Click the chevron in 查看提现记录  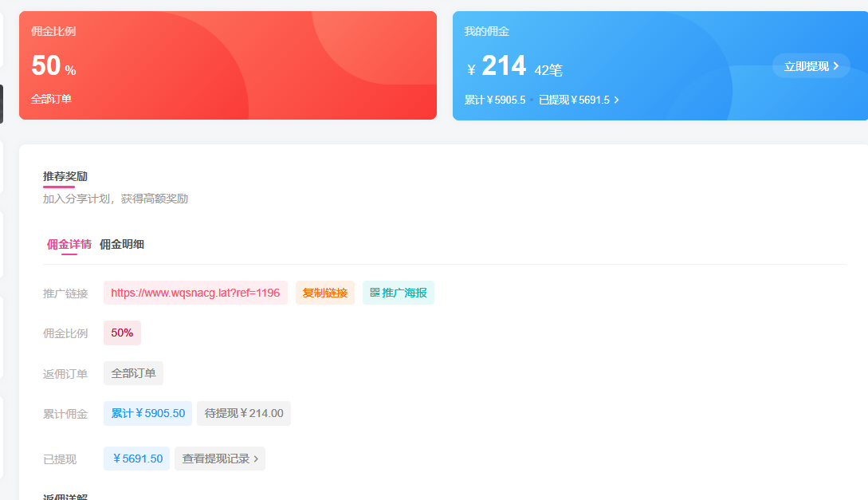(x=256, y=459)
